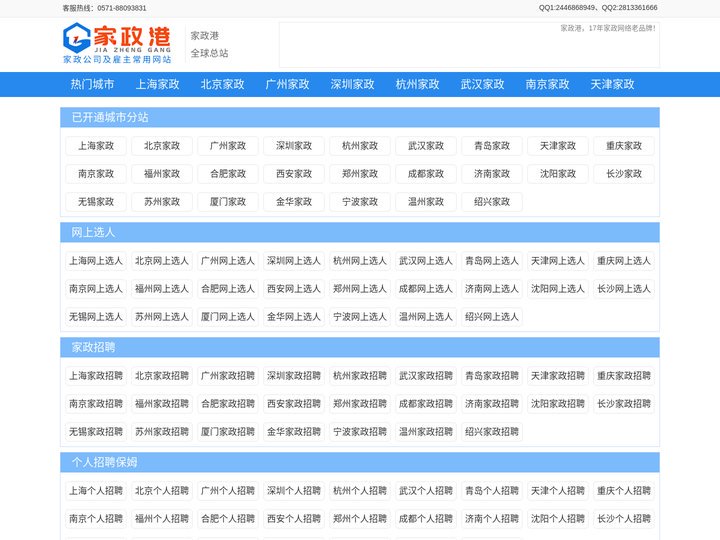Screen dimensions: 720x540
Task: Open 郑州网上选人 link
Action: (x=360, y=289)
